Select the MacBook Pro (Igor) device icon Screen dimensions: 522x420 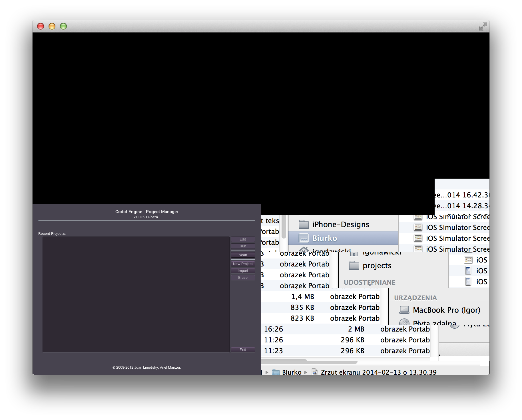(x=404, y=310)
